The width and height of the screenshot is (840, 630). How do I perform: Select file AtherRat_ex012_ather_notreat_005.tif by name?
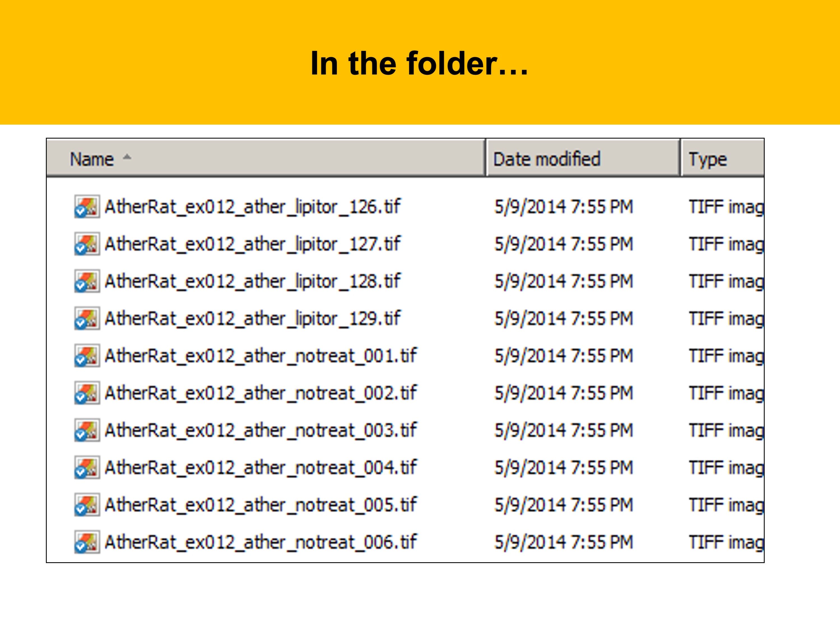coord(260,505)
